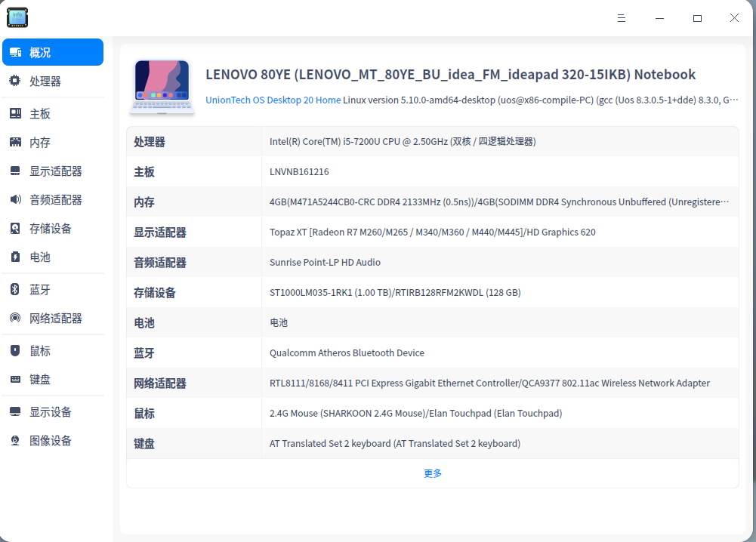Minimize the Device Manager window
This screenshot has height=542, width=756.
[659, 18]
